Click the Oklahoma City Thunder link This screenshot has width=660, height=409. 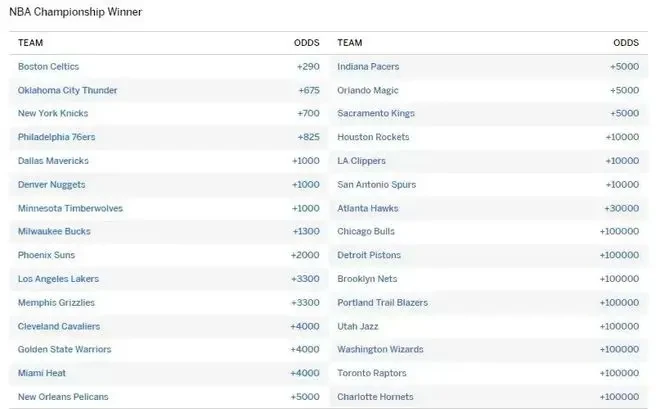[x=67, y=90]
